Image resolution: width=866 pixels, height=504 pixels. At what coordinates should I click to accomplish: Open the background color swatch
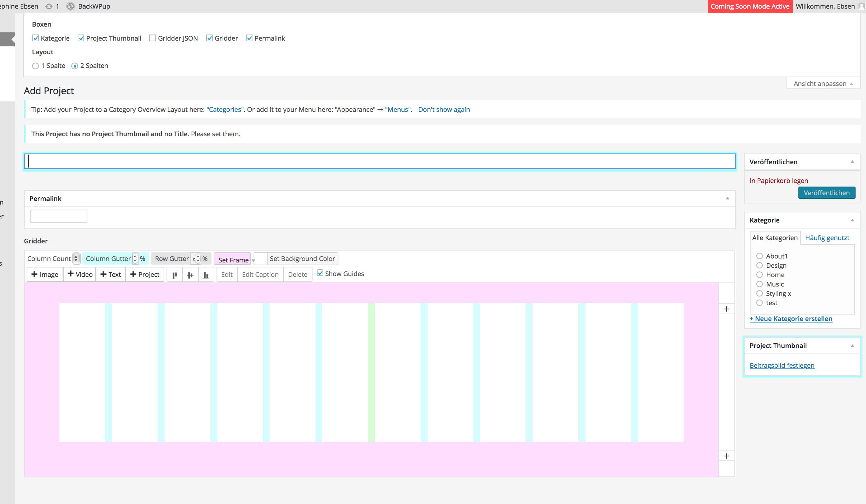[260, 259]
